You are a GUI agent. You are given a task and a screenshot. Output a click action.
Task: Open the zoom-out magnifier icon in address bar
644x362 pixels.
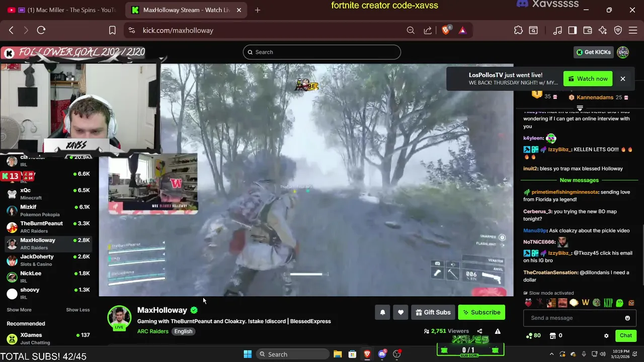pos(411,30)
